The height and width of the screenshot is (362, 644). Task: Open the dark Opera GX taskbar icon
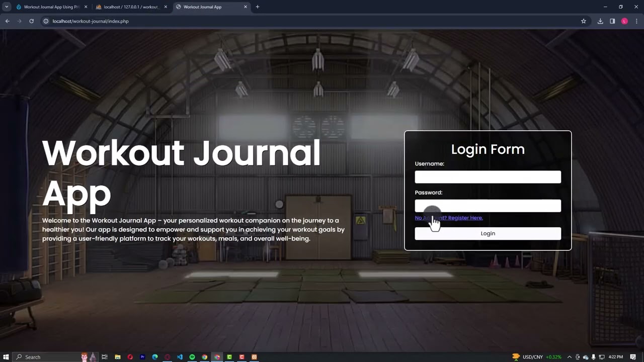tap(168, 357)
